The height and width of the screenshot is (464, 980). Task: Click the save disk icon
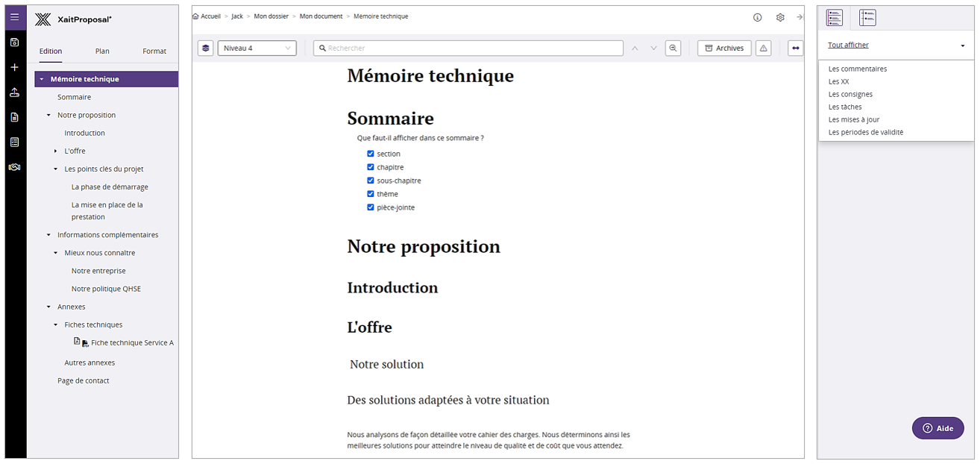[15, 42]
